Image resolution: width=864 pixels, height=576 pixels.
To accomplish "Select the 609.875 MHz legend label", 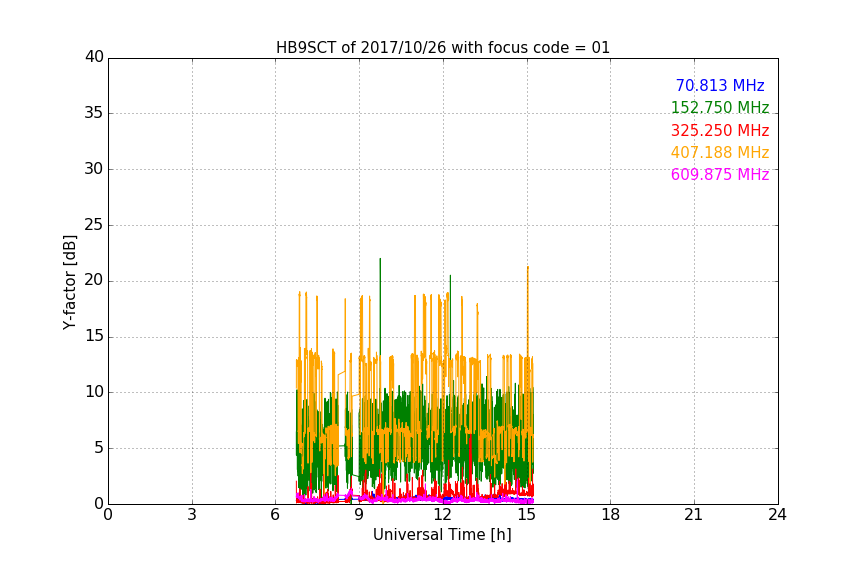I will [x=720, y=175].
